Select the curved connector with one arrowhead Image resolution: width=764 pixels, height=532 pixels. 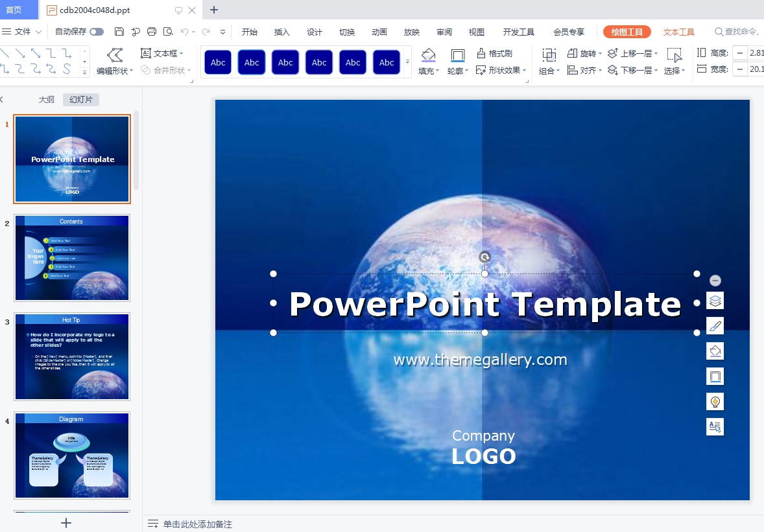tap(36, 69)
